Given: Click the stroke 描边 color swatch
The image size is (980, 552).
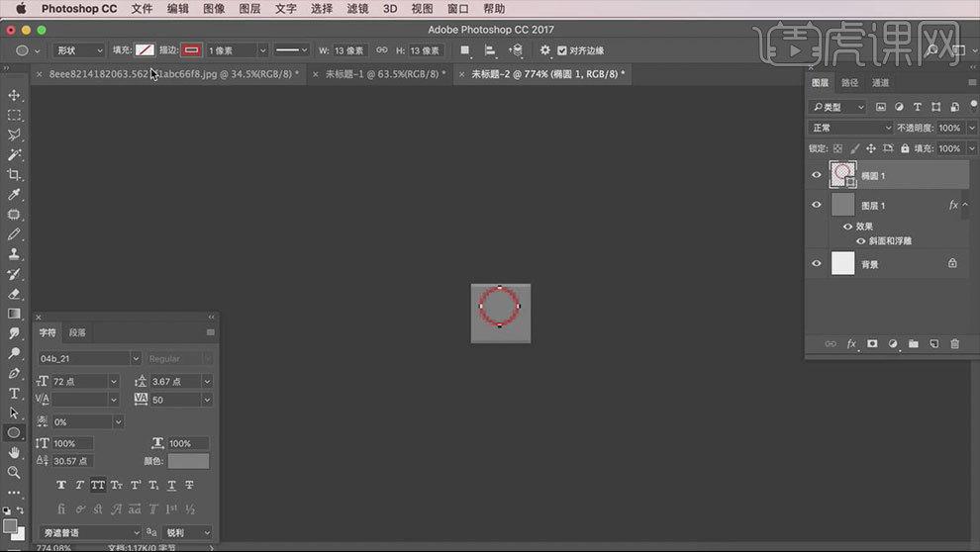Looking at the screenshot, I should (x=191, y=50).
